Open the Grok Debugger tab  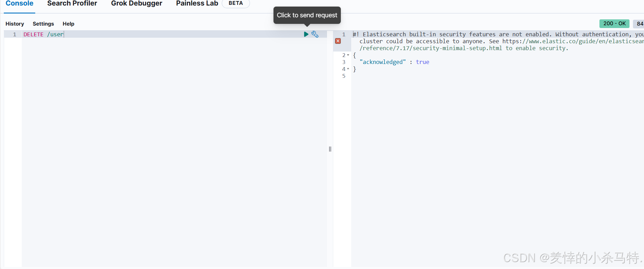coord(136,3)
